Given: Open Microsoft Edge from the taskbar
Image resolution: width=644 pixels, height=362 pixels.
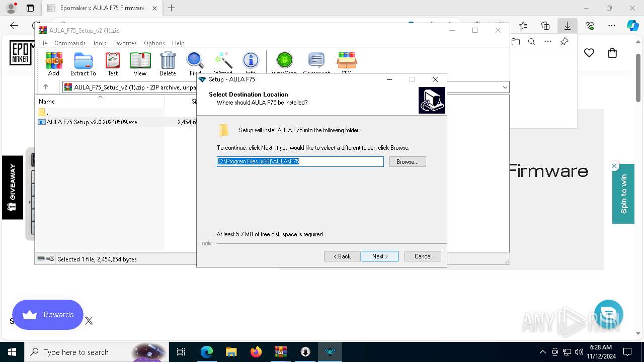Looking at the screenshot, I should 207,352.
